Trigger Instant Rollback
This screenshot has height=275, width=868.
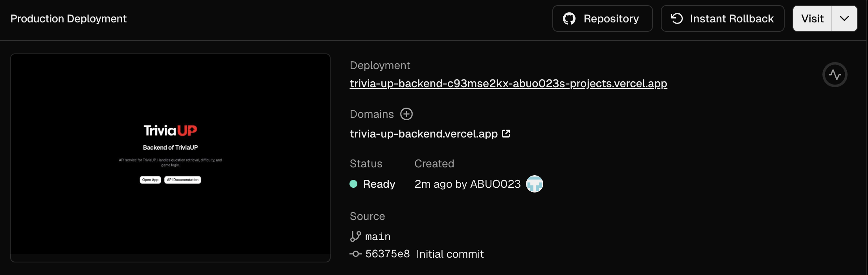coord(722,18)
